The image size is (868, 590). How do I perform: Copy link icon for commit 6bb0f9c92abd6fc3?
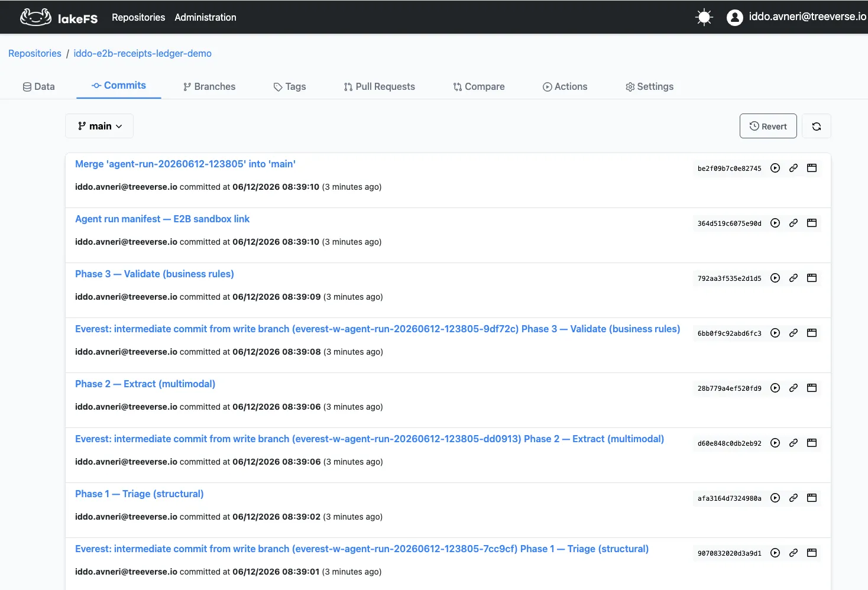coord(793,333)
